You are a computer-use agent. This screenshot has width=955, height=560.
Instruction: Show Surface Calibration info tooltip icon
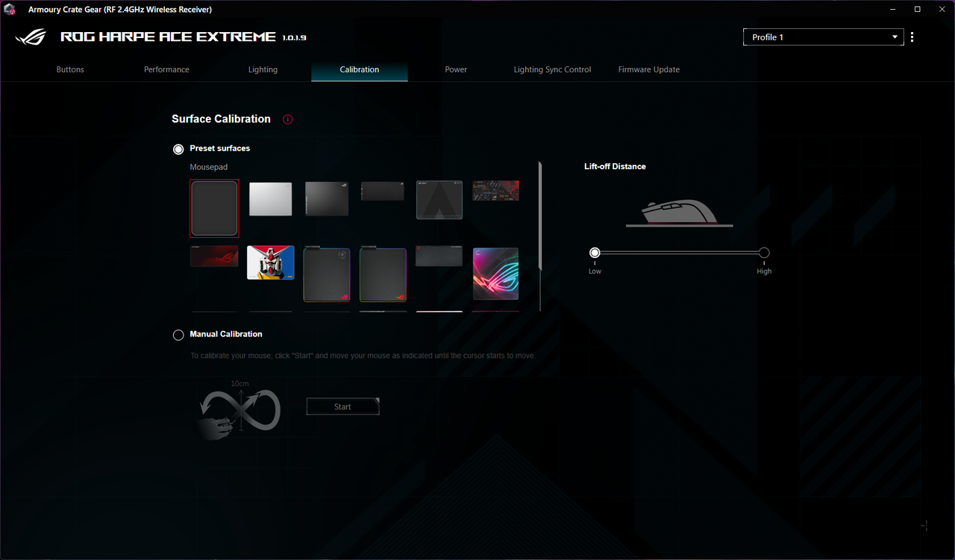coord(288,119)
